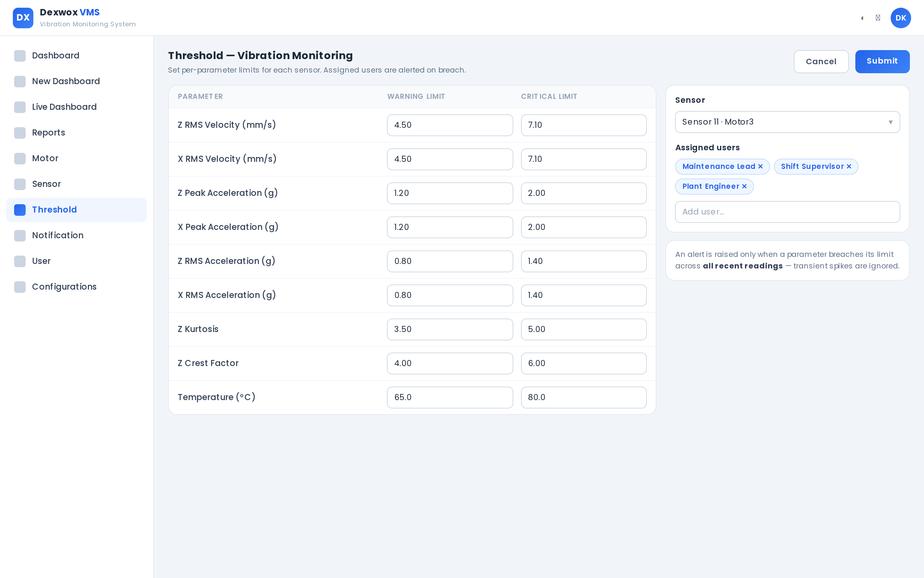This screenshot has height=578, width=924.
Task: Click the Z Kurtosis label
Action: click(198, 329)
